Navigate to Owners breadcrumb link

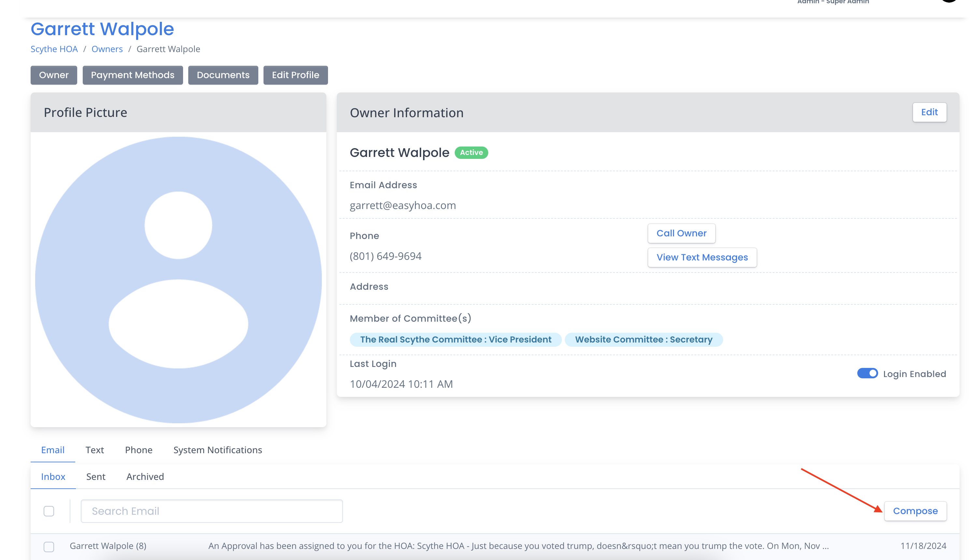click(x=107, y=49)
